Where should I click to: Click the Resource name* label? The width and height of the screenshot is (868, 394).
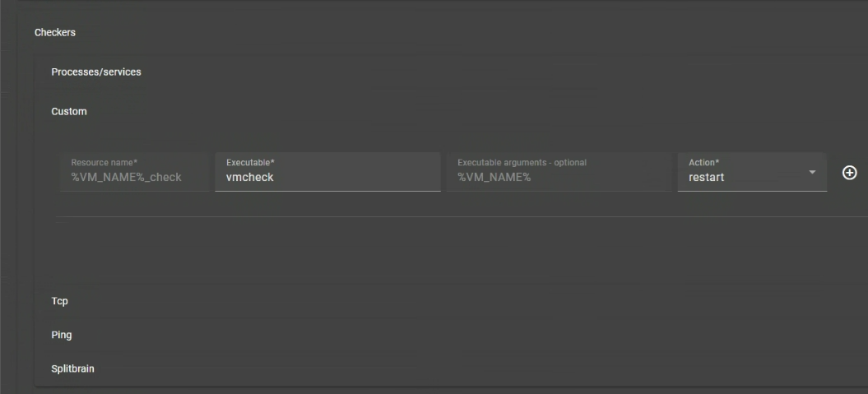click(103, 163)
